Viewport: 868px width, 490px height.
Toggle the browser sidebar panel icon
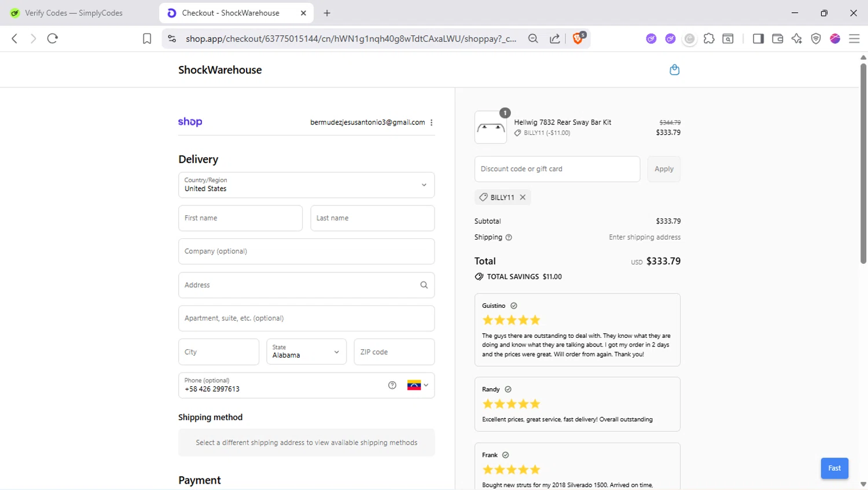[x=758, y=39]
